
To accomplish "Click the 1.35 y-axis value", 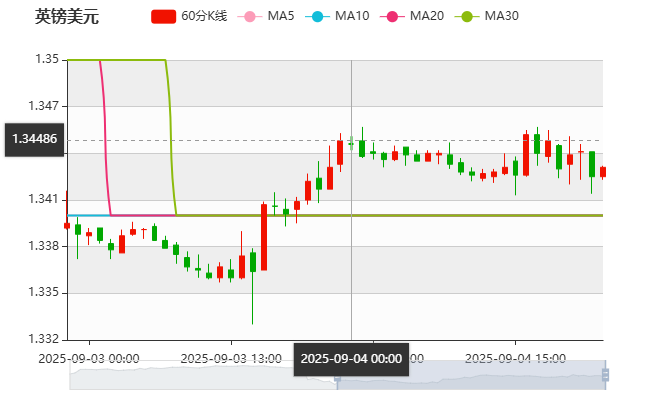I will tap(47, 59).
